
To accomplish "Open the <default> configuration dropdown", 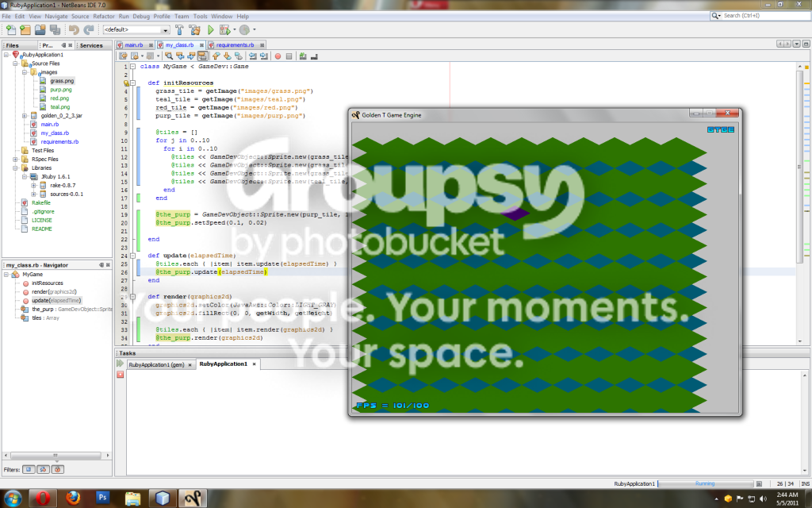I will [136, 30].
